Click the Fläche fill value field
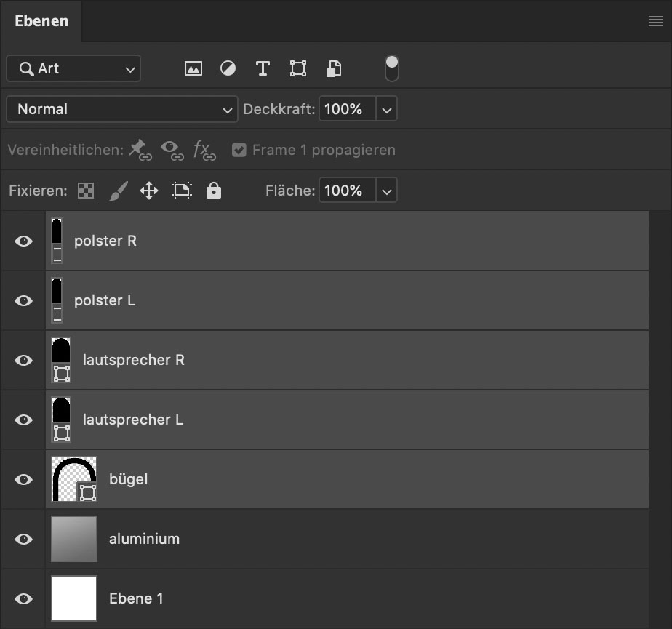 348,191
